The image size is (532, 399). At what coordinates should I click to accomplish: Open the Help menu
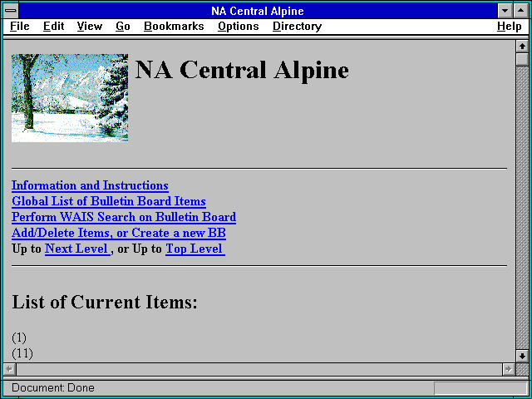pyautogui.click(x=509, y=27)
